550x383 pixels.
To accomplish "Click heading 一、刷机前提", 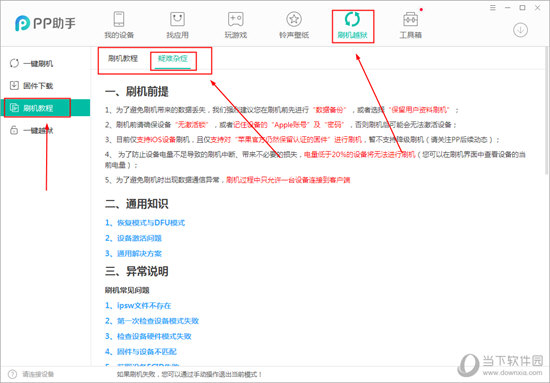I will (137, 92).
